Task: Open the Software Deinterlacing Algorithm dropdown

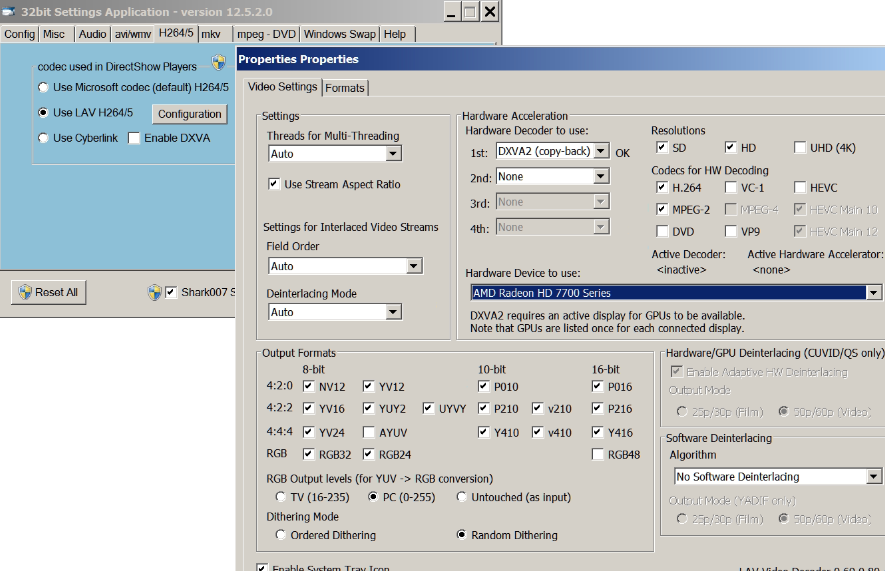Action: click(x=873, y=477)
